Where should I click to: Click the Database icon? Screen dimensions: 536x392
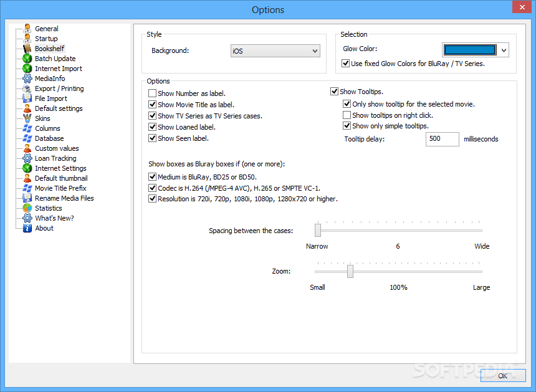click(x=27, y=138)
